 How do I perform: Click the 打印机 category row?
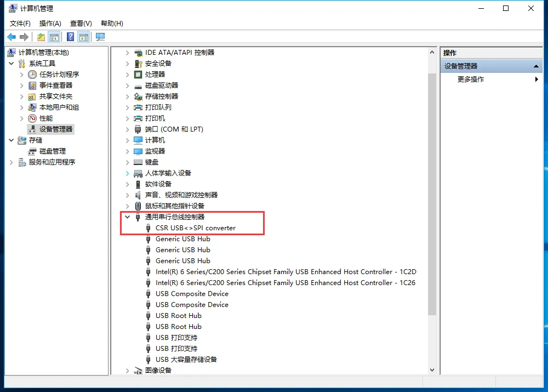(155, 118)
